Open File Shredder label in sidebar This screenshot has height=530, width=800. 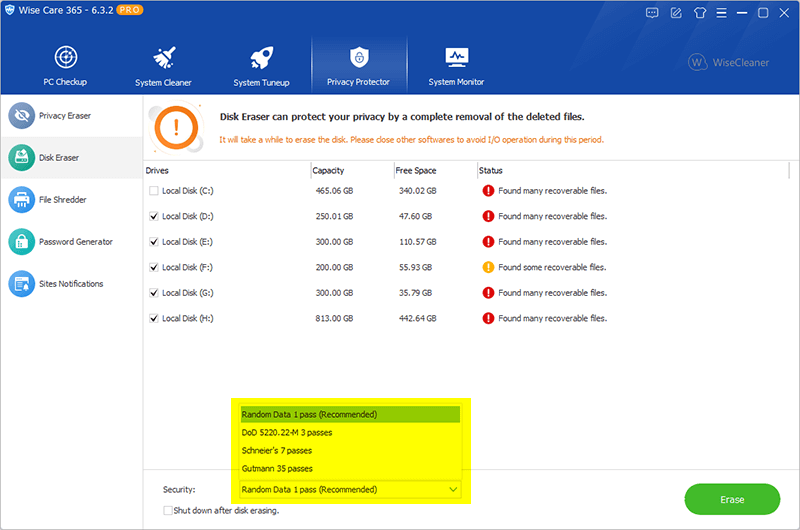tap(63, 199)
